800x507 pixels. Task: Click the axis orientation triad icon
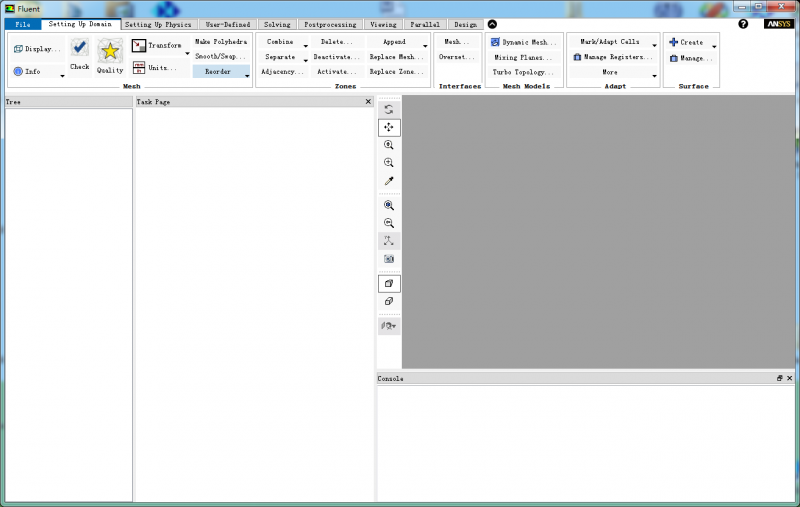[389, 241]
